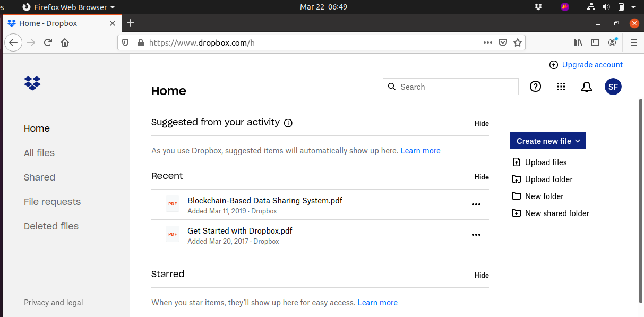Hide the Starred section
644x317 pixels.
(482, 275)
